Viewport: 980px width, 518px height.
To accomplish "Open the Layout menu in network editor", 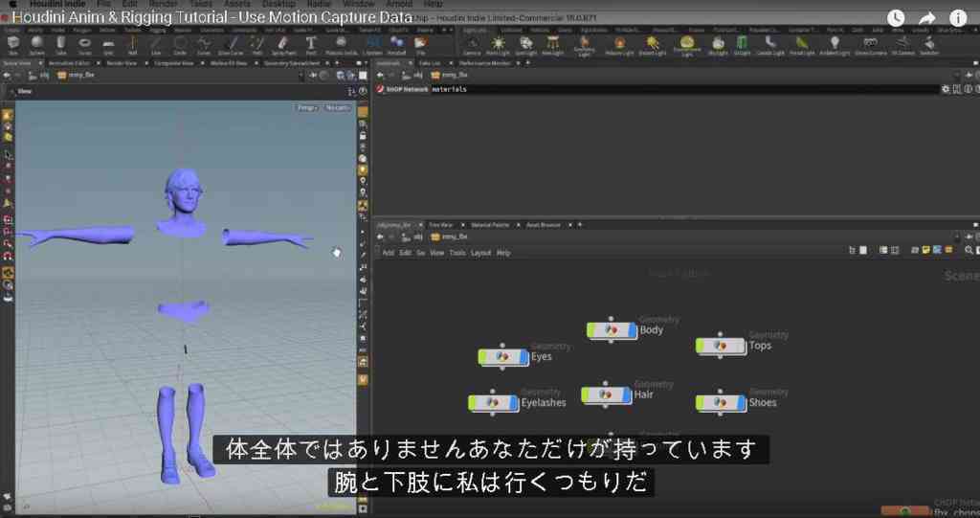I will point(480,253).
